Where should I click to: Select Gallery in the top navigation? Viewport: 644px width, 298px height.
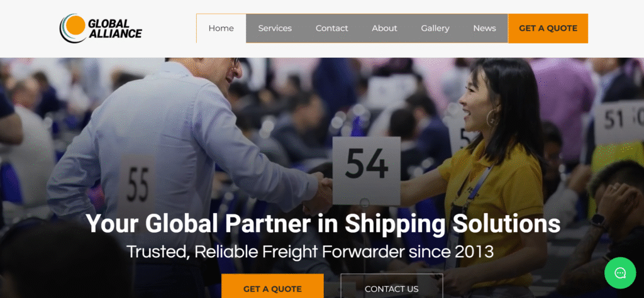click(x=435, y=28)
